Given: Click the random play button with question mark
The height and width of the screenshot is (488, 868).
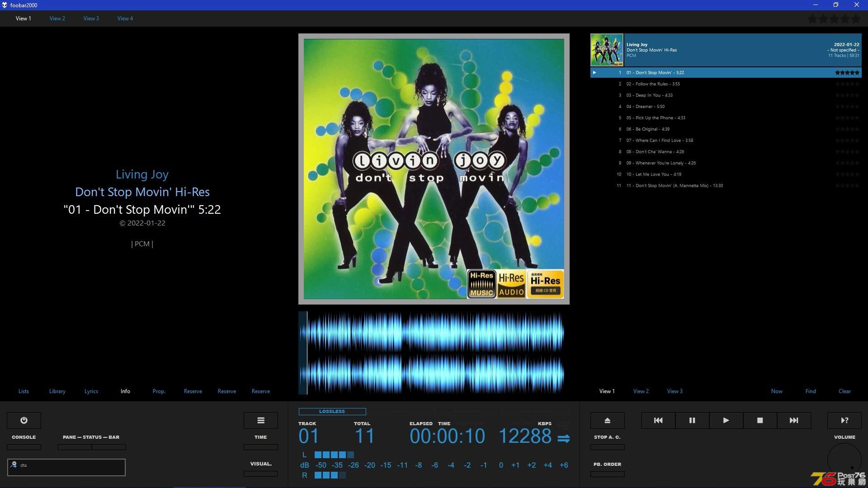Looking at the screenshot, I should point(844,420).
